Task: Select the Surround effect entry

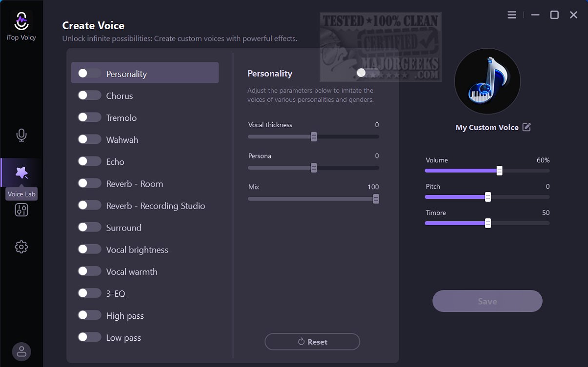Action: click(124, 228)
